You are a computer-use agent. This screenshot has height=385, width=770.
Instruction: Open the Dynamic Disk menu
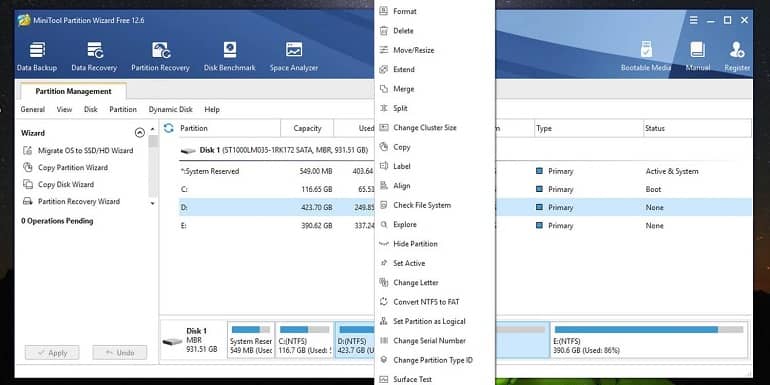tap(170, 110)
